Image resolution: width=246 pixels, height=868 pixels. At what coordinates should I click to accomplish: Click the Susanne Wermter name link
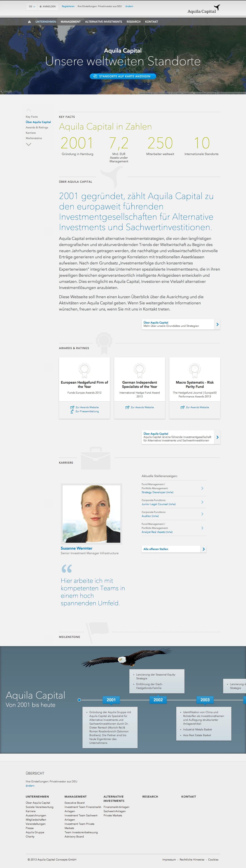77,548
